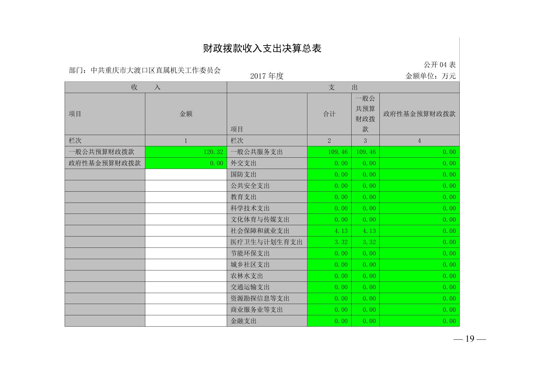555x392 pixels.
Task: Click the 收入 section header cell
Action: point(146,88)
